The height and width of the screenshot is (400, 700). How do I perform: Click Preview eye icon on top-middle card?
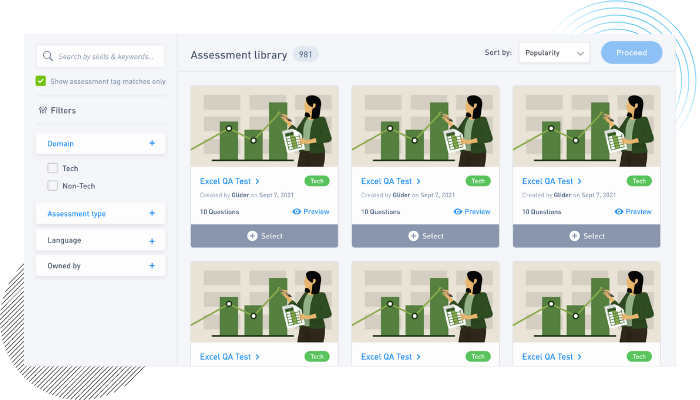[458, 212]
